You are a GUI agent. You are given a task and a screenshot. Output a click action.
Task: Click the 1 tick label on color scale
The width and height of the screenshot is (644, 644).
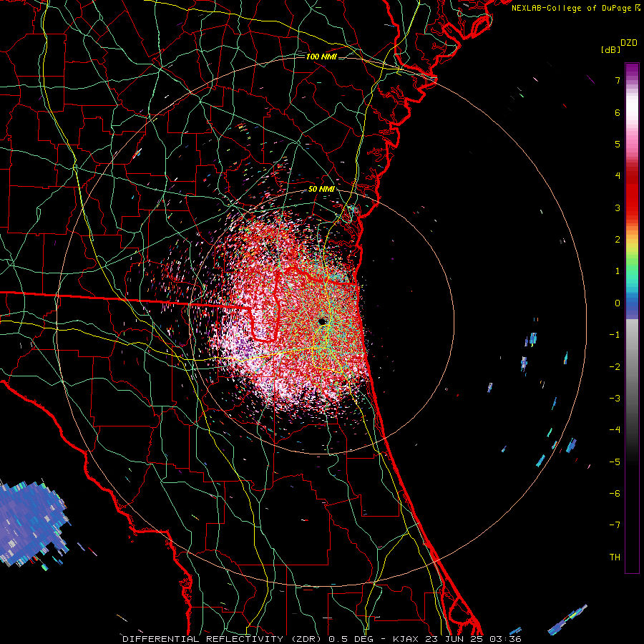[x=618, y=271]
